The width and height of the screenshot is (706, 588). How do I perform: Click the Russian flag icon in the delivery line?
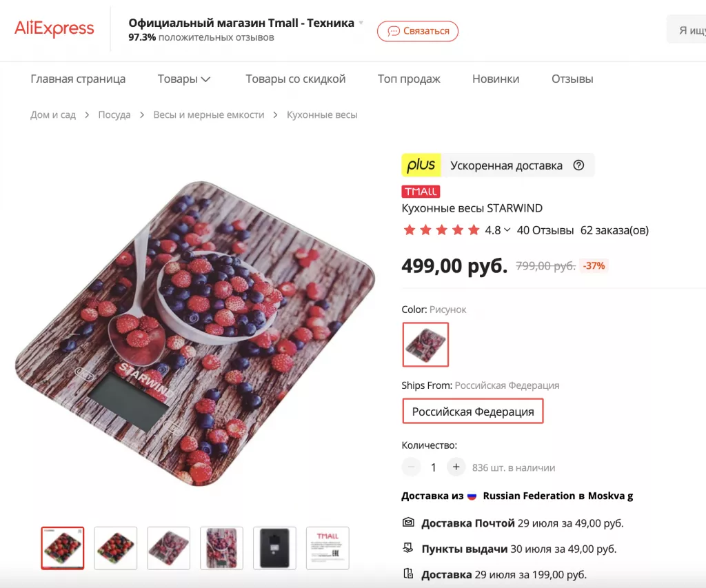click(x=472, y=495)
